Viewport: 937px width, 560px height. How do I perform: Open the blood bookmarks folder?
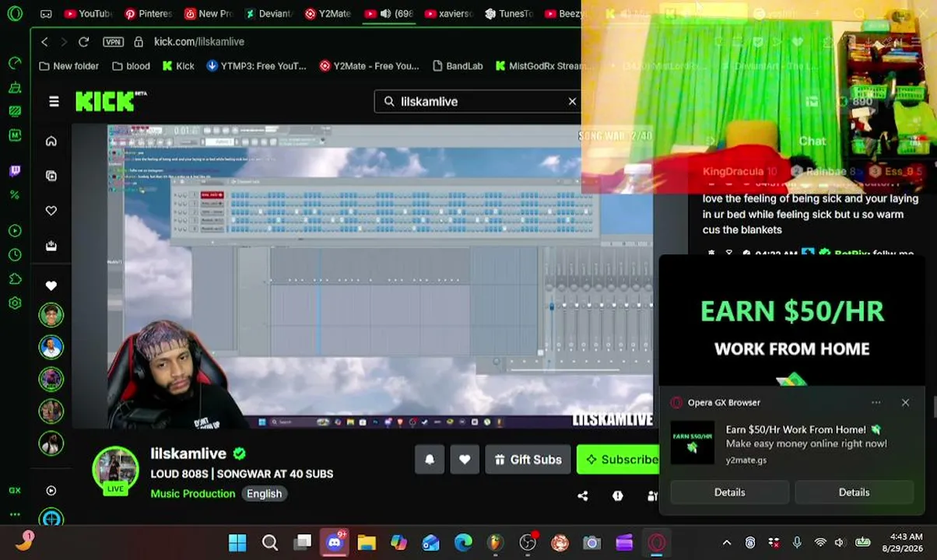click(131, 66)
